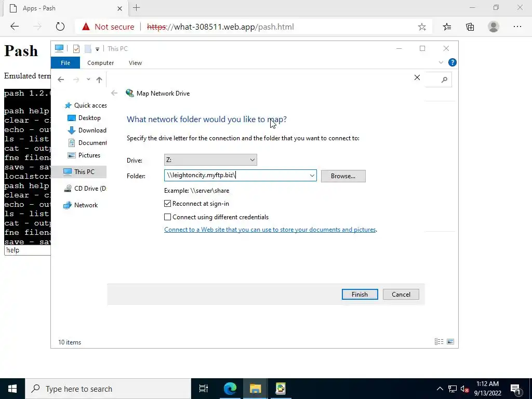
Task: Close the Apps - Pash browser tab
Action: click(119, 8)
